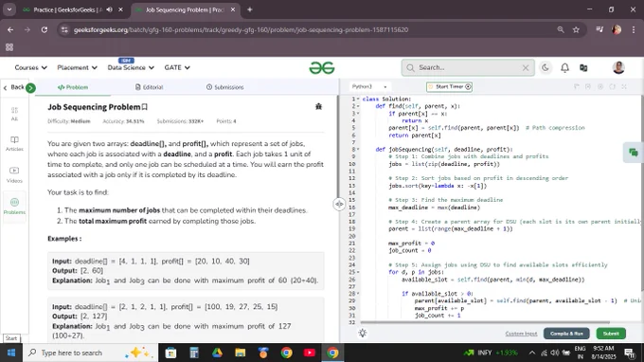Toggle dark mode moon icon
644x362 pixels.
(545, 68)
